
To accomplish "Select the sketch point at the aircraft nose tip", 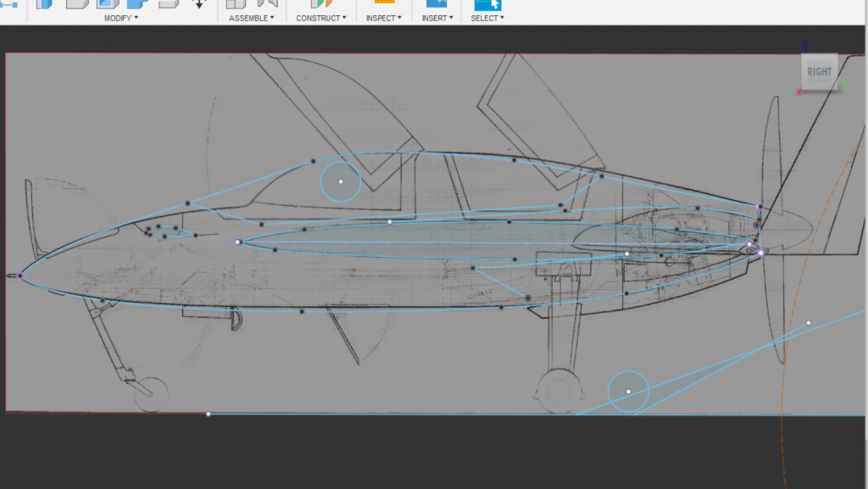I will pyautogui.click(x=20, y=275).
